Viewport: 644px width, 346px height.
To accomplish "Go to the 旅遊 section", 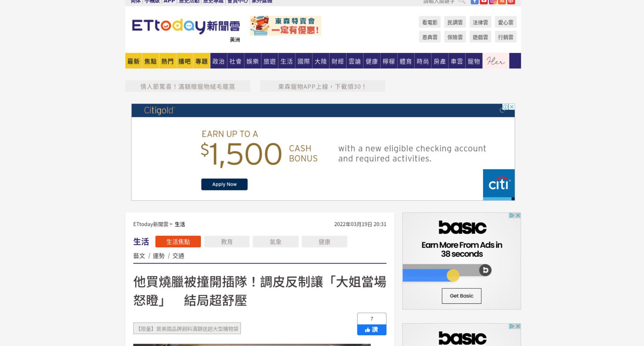I will (x=270, y=61).
